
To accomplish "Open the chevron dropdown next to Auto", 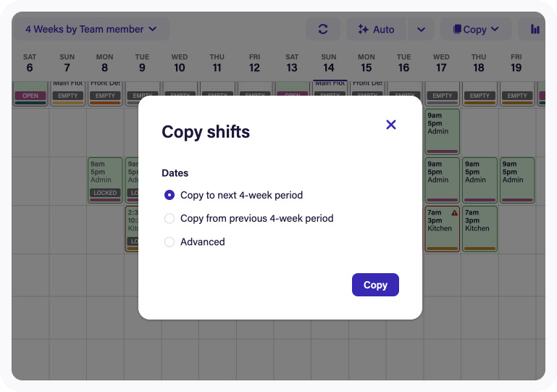I will pos(421,29).
